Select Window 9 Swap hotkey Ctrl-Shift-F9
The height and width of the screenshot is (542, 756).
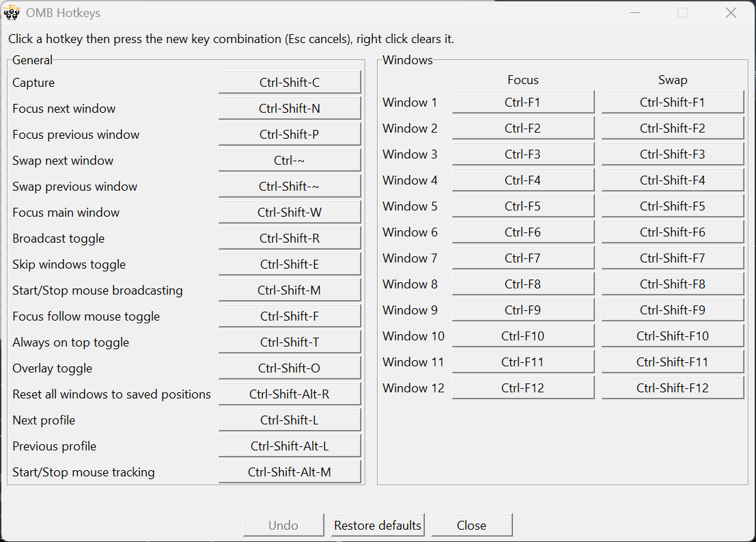pyautogui.click(x=673, y=310)
